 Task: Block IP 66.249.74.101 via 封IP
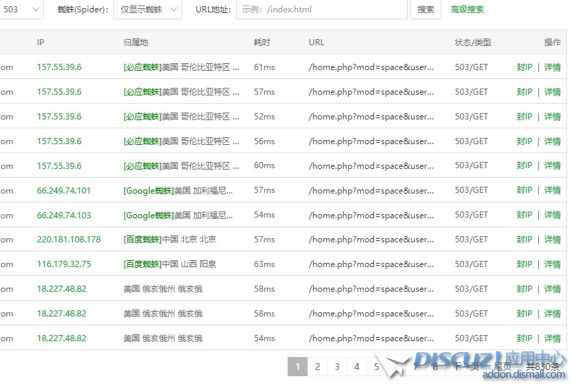coord(524,190)
